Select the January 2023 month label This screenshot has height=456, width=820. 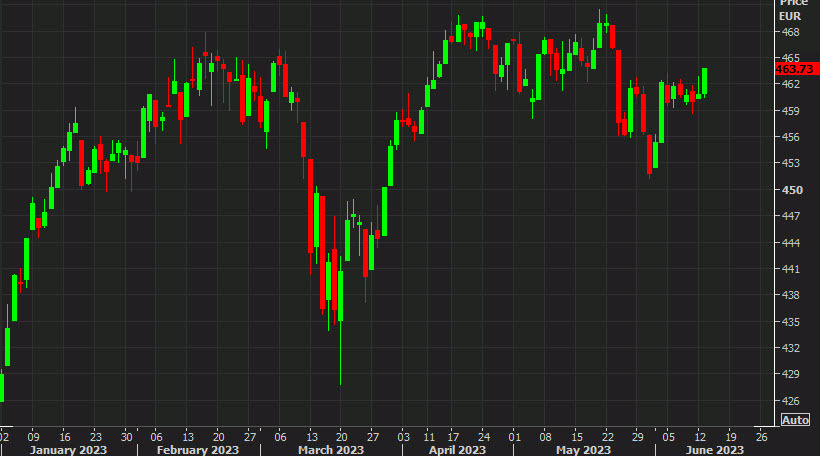(x=68, y=450)
